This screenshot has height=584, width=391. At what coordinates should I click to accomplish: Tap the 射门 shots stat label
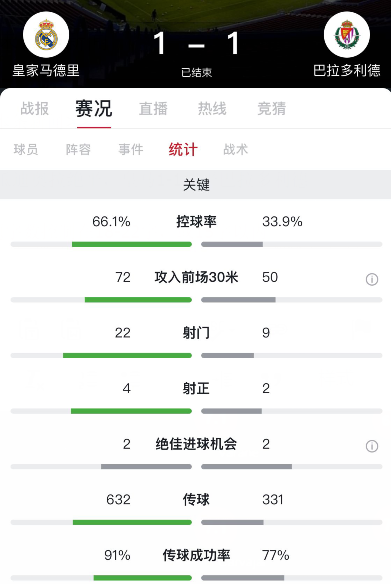196,333
